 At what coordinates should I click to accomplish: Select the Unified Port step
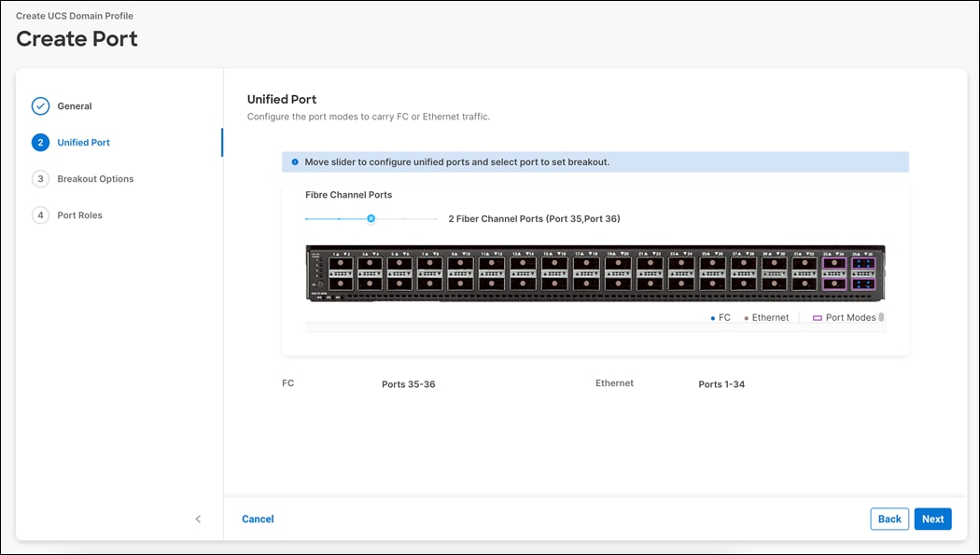pos(83,142)
